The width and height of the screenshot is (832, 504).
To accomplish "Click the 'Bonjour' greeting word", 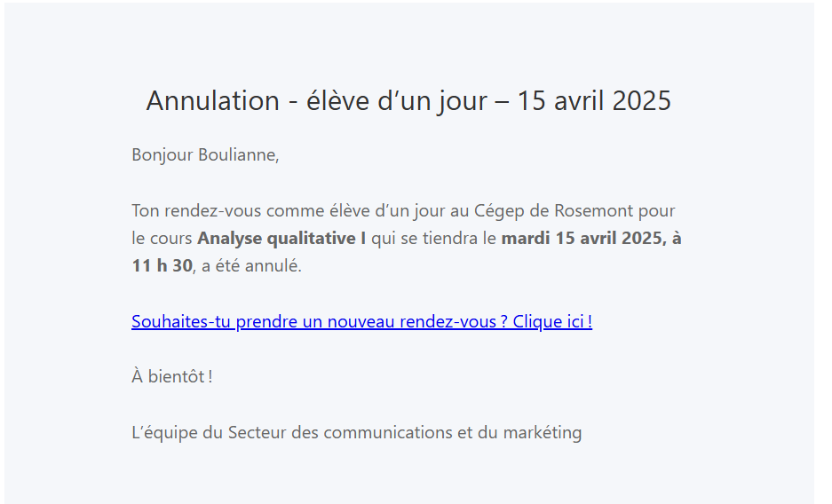I will click(x=162, y=155).
